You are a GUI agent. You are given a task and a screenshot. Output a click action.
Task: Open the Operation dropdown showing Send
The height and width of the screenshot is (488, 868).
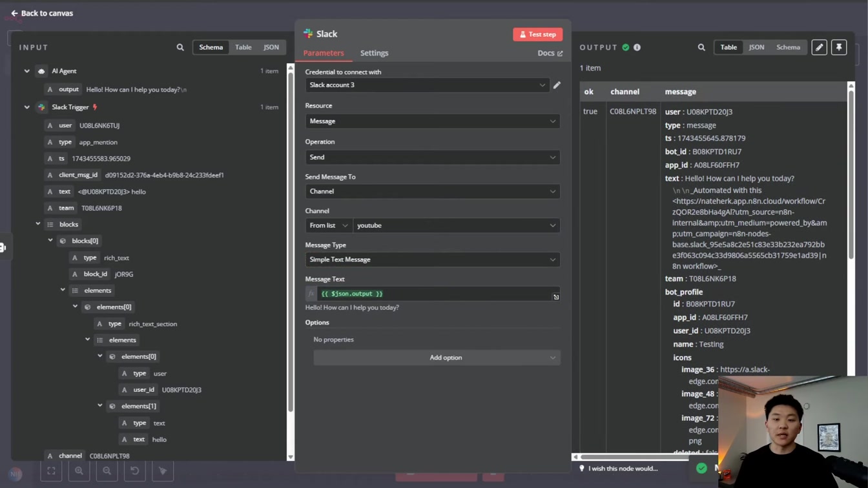tap(433, 157)
